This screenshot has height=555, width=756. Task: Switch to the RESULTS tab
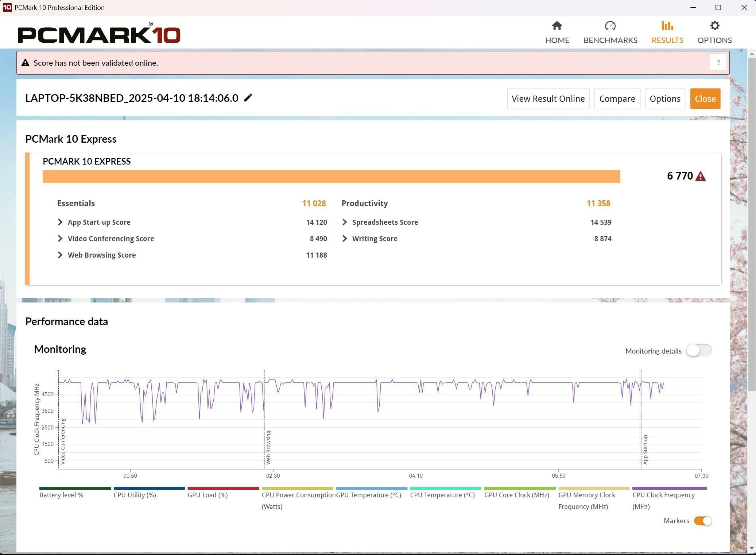tap(667, 32)
